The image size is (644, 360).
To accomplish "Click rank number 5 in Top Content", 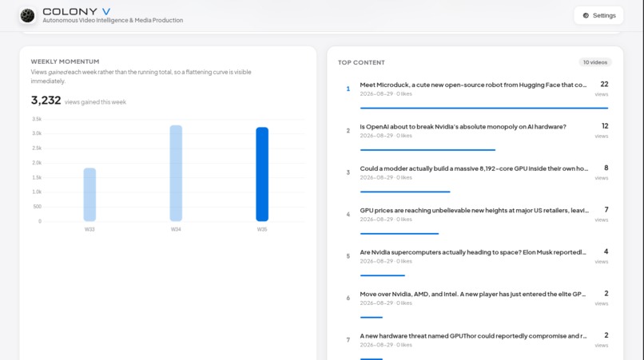I will click(348, 256).
